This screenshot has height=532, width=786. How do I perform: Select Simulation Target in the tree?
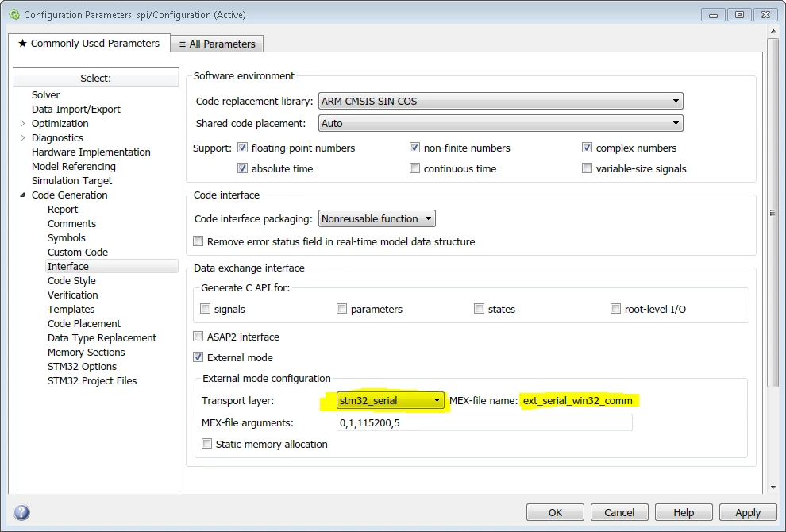(71, 180)
